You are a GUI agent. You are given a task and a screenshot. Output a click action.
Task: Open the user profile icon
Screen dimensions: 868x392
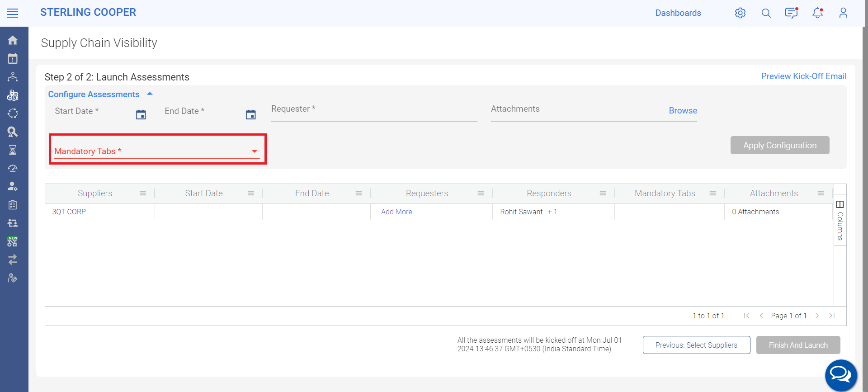[843, 13]
